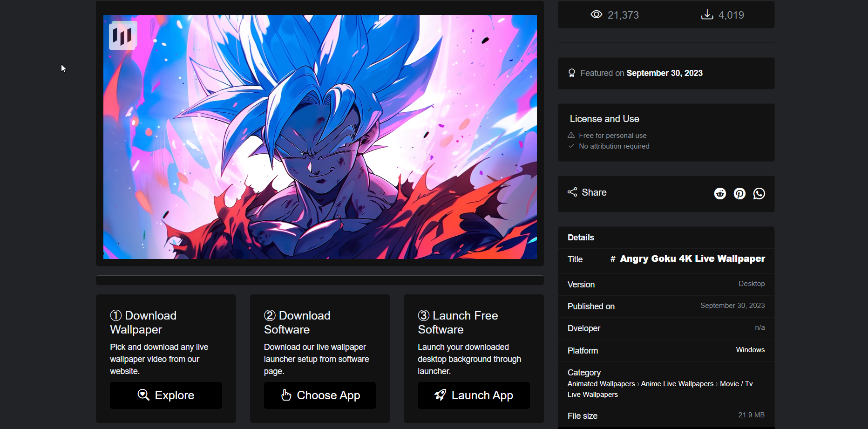Viewport: 868px width, 429px height.
Task: Click the Share label text
Action: [x=594, y=192]
